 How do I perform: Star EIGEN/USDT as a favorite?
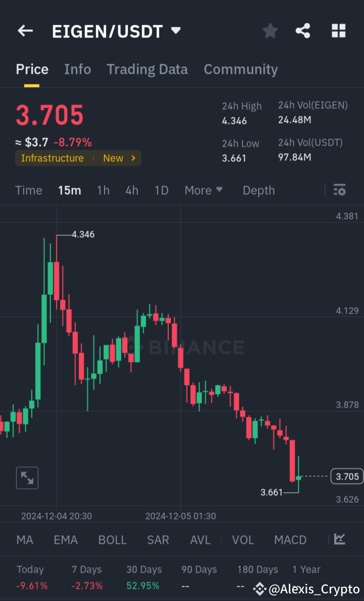(x=270, y=31)
